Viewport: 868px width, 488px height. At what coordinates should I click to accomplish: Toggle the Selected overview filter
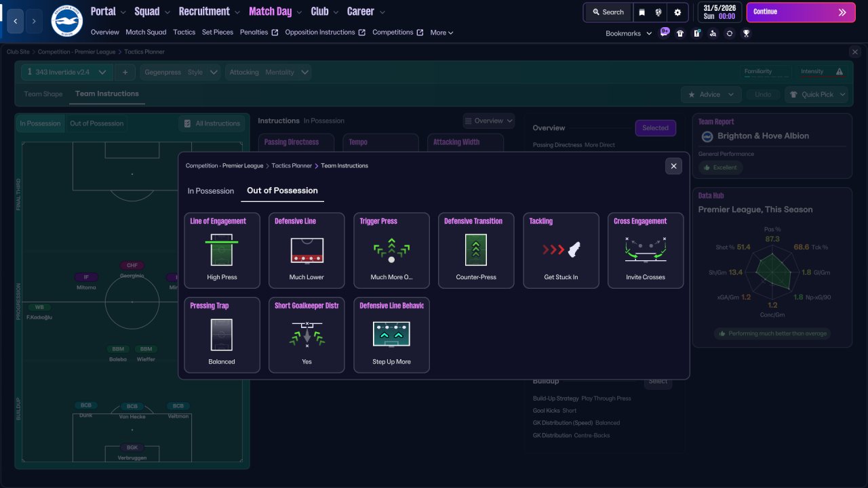[655, 128]
